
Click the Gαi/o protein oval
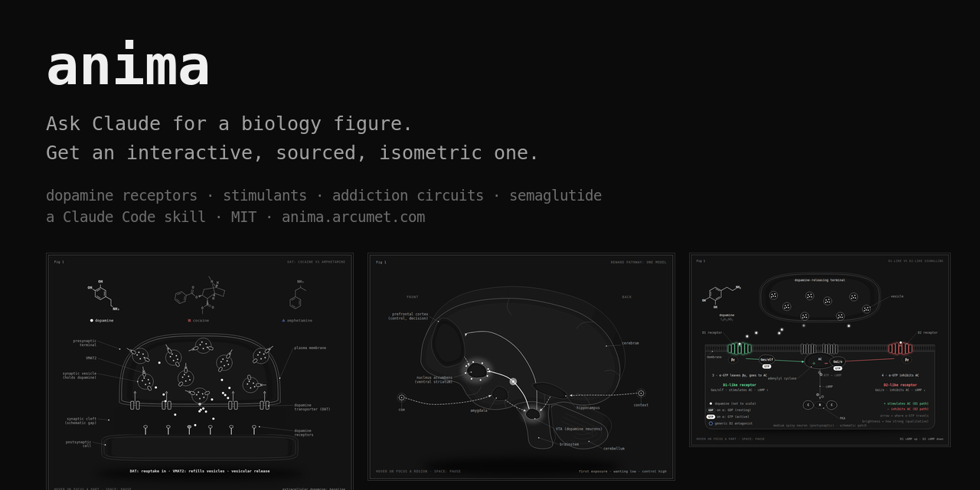coord(838,361)
